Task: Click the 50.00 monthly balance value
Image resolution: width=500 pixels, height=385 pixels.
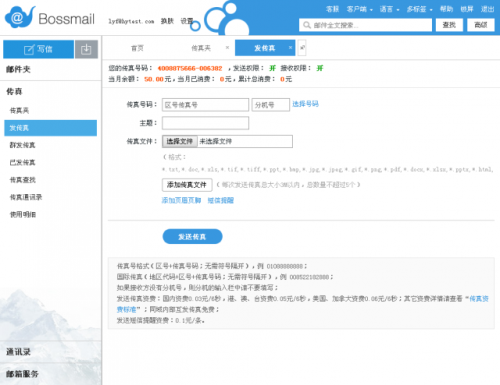Action: click(154, 79)
